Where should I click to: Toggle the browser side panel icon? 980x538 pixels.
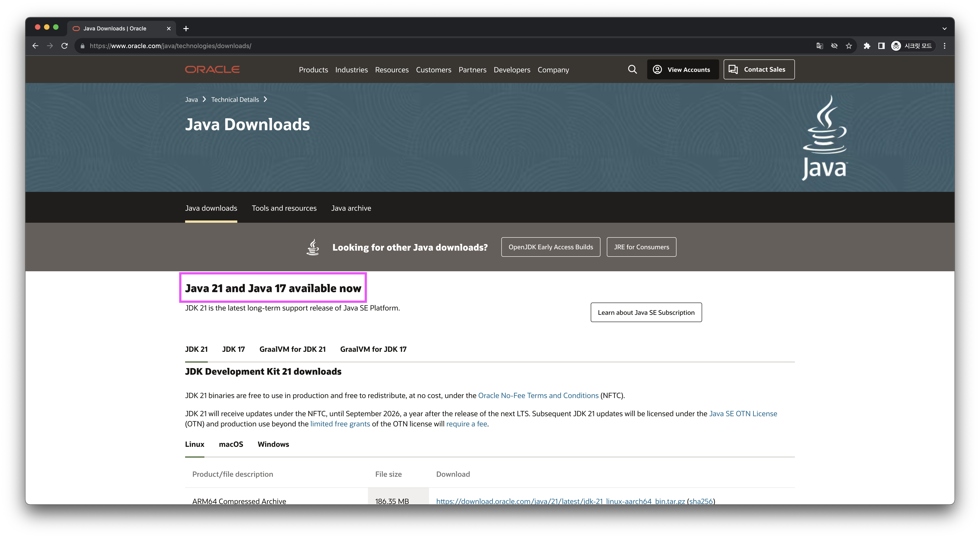[881, 46]
